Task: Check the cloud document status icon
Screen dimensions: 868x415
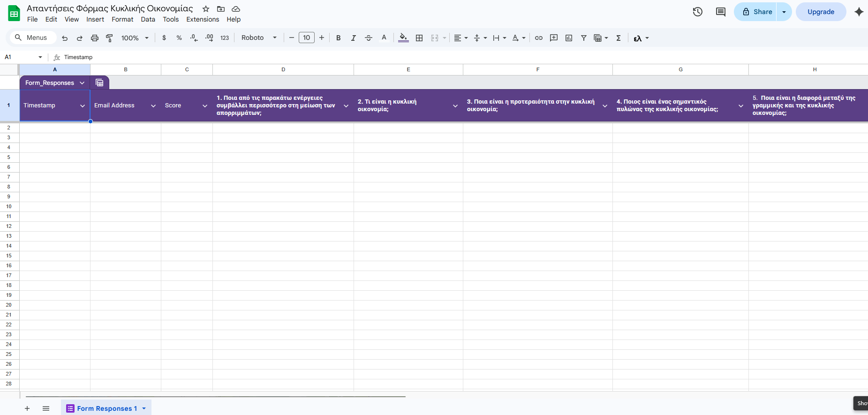Action: click(236, 9)
